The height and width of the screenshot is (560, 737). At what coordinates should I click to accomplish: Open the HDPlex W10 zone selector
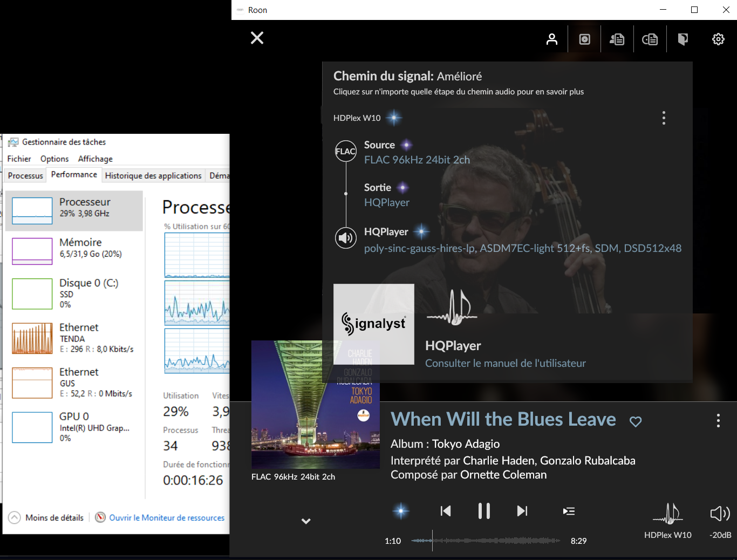[668, 520]
